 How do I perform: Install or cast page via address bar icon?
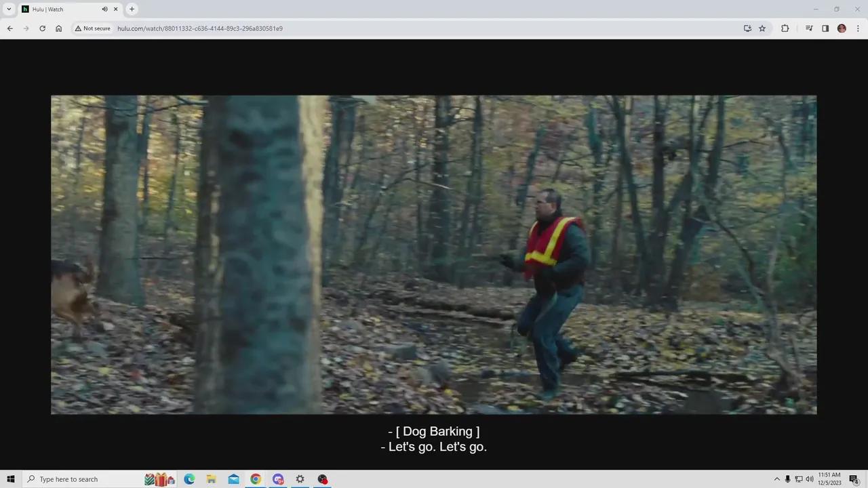pyautogui.click(x=747, y=28)
